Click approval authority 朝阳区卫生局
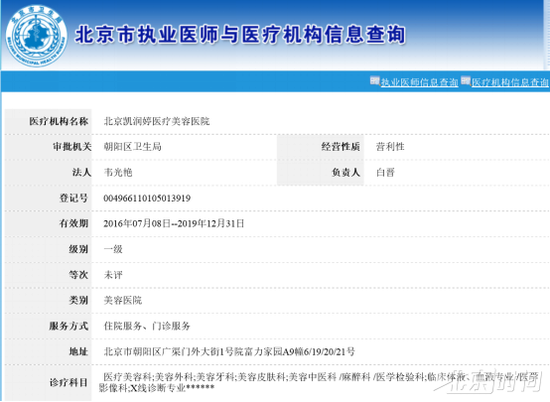The height and width of the screenshot is (402, 550). tap(133, 147)
